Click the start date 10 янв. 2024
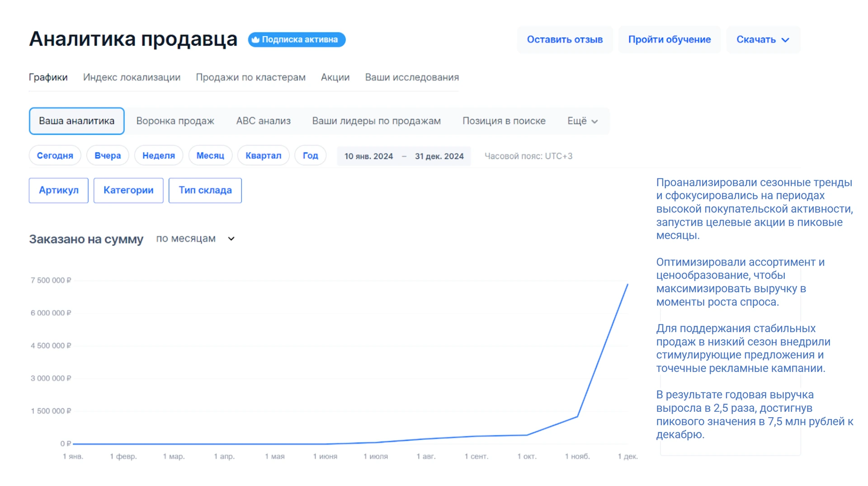868x486 pixels. tap(368, 156)
